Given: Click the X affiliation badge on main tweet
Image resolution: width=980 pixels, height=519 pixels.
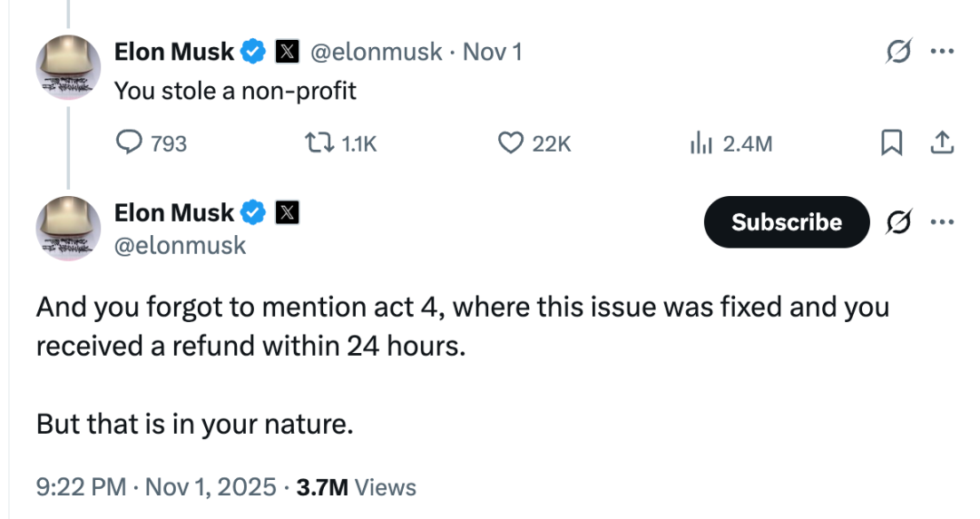Looking at the screenshot, I should click(x=286, y=213).
